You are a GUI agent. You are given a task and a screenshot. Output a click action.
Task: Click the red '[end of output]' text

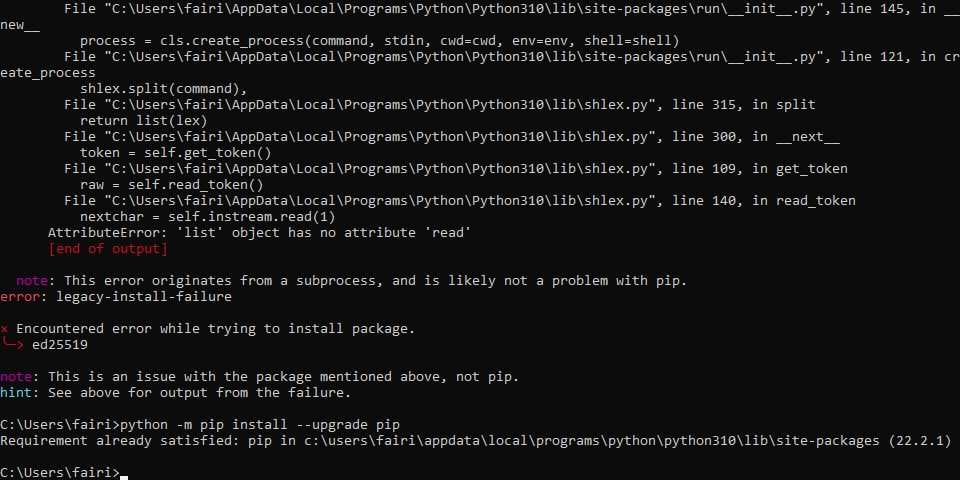108,249
